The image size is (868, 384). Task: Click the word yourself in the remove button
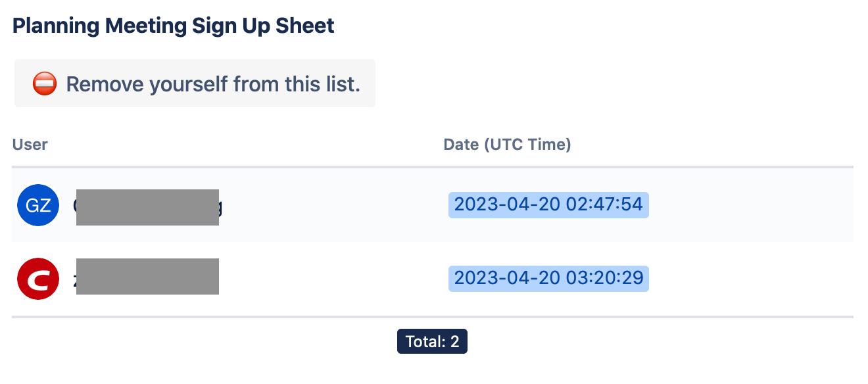pyautogui.click(x=189, y=84)
